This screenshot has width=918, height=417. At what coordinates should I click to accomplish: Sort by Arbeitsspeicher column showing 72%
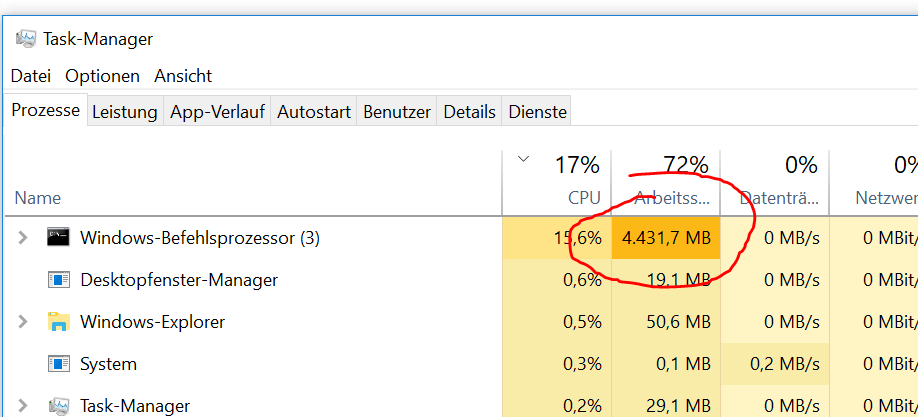666,183
